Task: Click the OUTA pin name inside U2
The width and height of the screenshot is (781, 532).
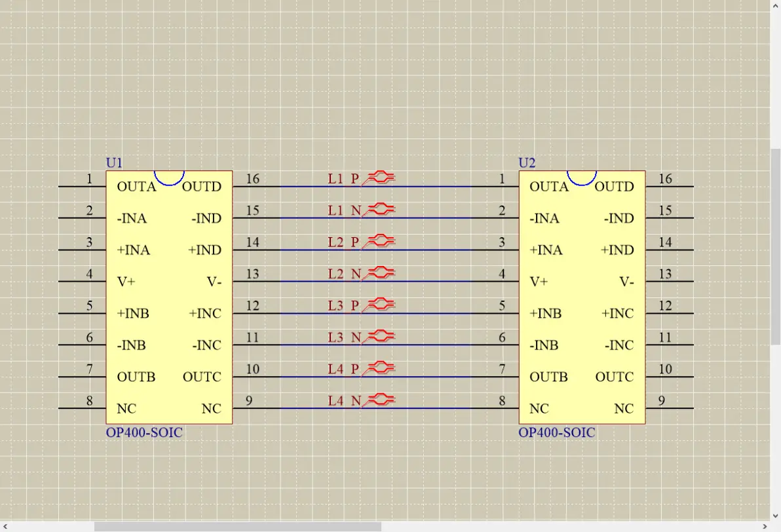Action: coord(549,187)
